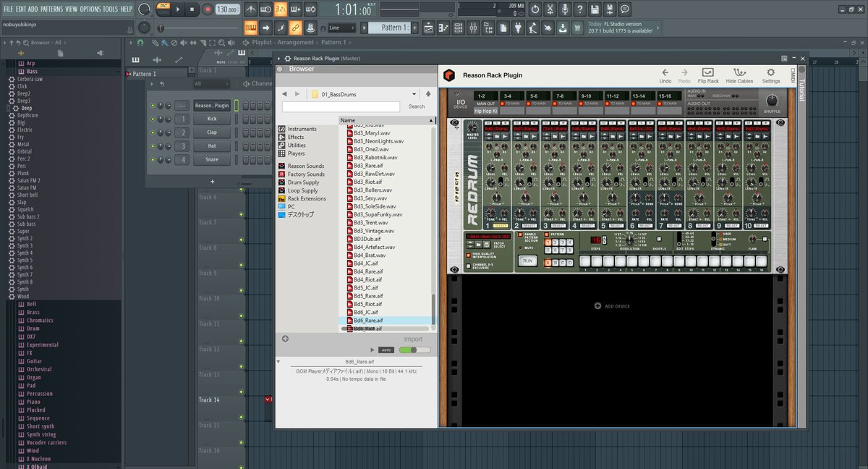The height and width of the screenshot is (469, 868).
Task: Click Hide Cables in the Reason Rack Plugin
Action: tap(739, 75)
